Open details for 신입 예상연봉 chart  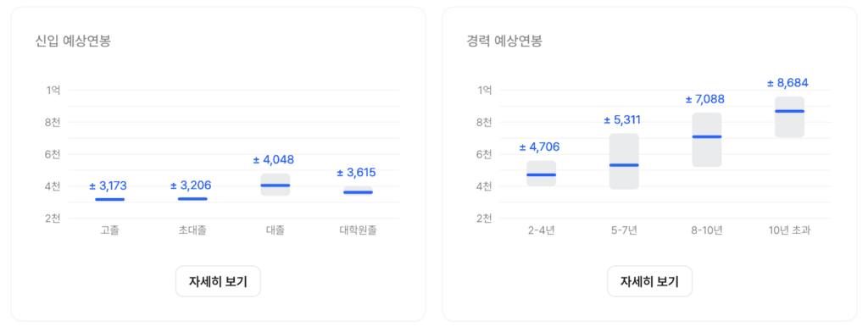point(218,282)
